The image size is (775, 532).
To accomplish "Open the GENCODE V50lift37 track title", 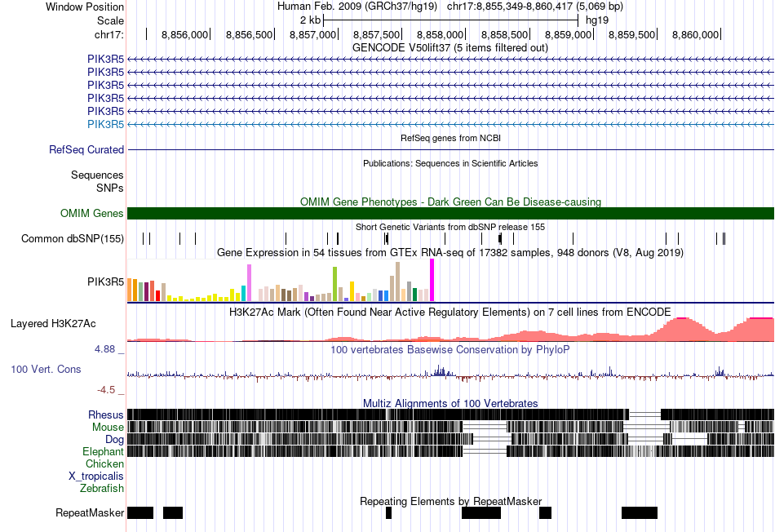I will point(449,48).
